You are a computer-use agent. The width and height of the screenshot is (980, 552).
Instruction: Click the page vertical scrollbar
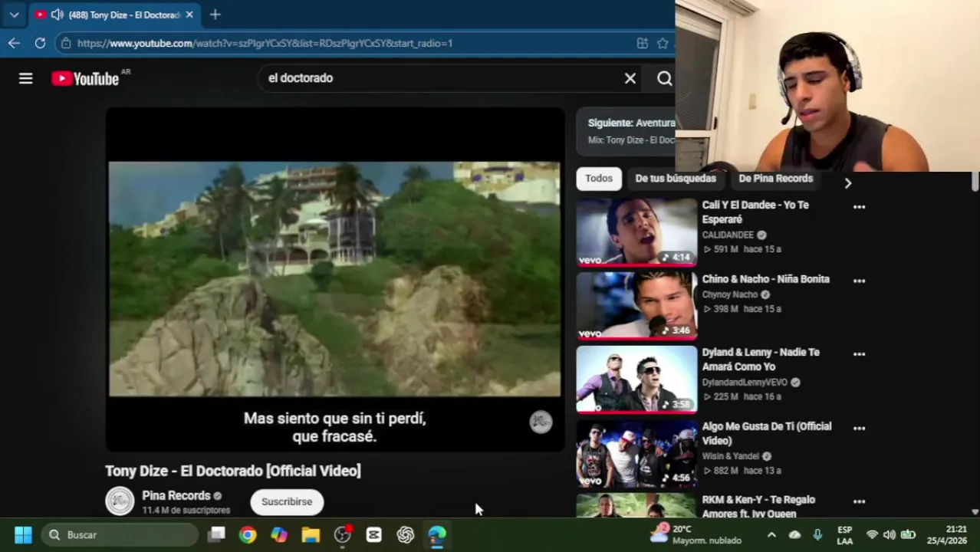click(975, 182)
